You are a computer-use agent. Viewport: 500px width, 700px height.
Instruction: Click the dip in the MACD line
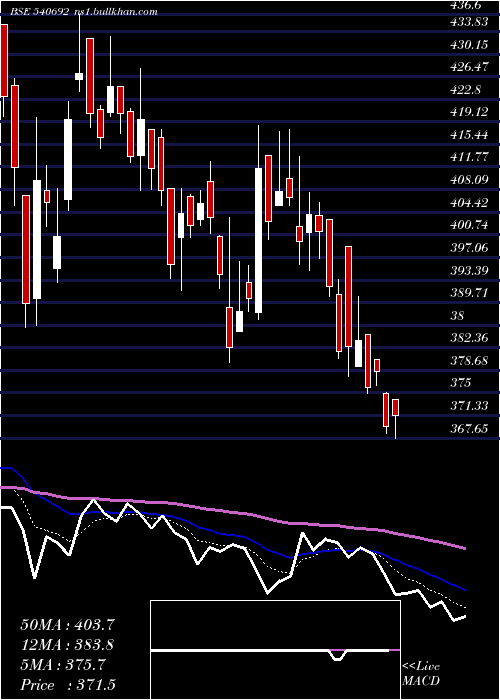pos(339,655)
